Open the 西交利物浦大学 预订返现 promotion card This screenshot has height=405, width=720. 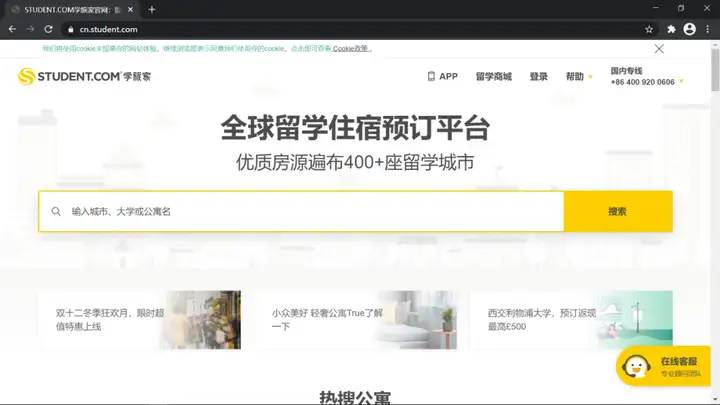571,320
